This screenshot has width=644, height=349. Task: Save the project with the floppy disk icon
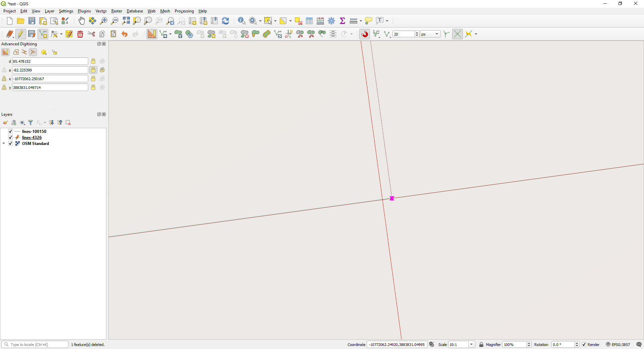coord(32,21)
